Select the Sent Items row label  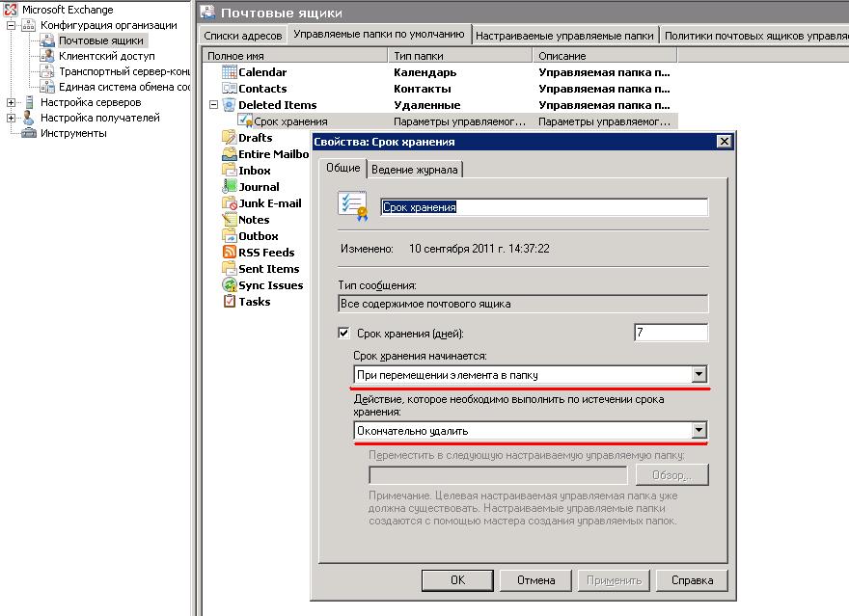coord(269,269)
